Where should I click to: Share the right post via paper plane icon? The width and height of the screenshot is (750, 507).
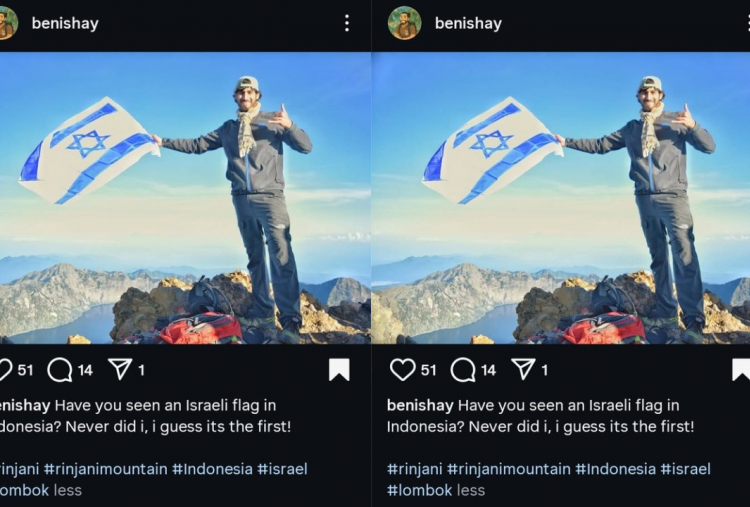coord(523,370)
